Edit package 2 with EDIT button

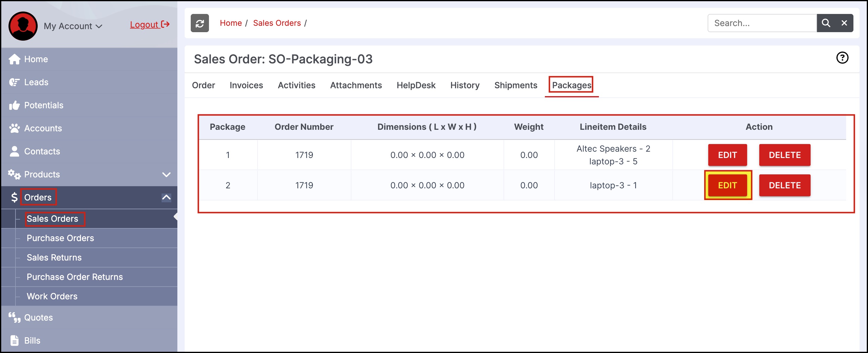coord(727,185)
